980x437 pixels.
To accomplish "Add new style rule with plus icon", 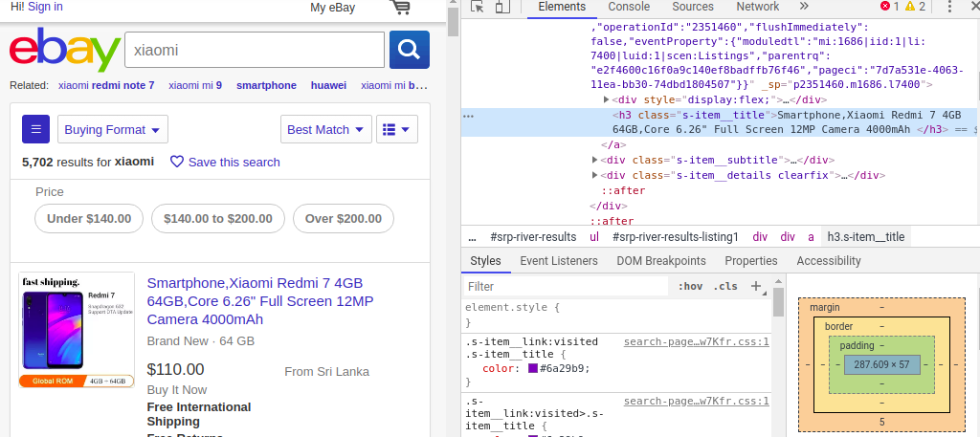I will tap(756, 286).
